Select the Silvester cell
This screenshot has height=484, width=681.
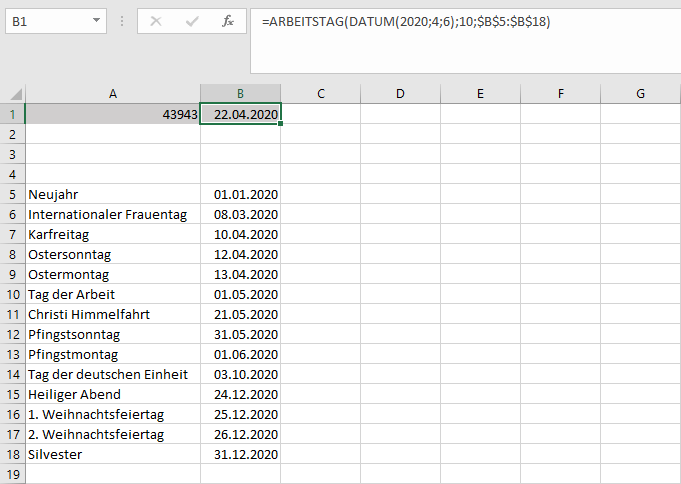tap(113, 454)
